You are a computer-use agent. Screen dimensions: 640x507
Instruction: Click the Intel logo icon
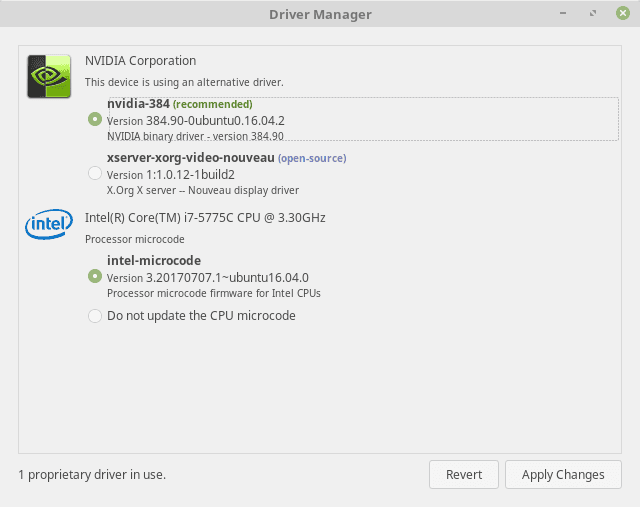tap(48, 227)
